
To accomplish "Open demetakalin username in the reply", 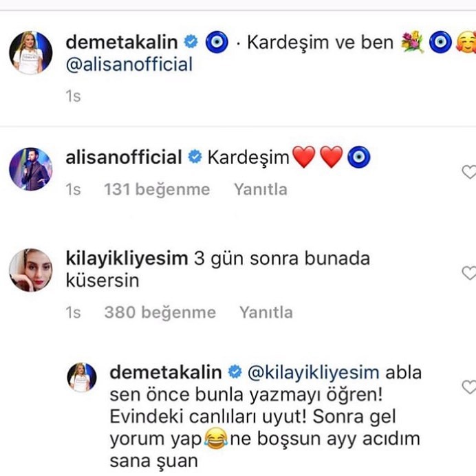I will tap(166, 372).
